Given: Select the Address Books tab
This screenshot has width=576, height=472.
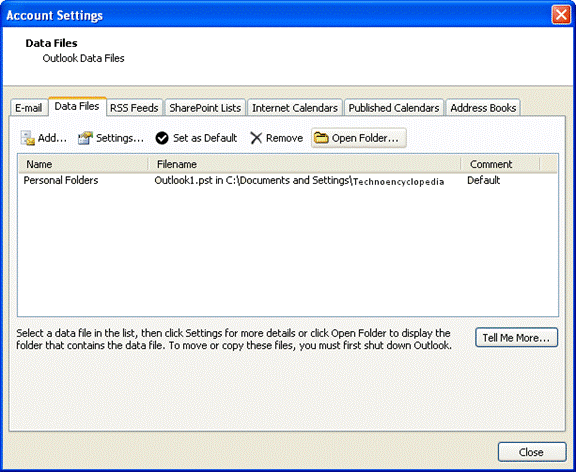Looking at the screenshot, I should [483, 108].
